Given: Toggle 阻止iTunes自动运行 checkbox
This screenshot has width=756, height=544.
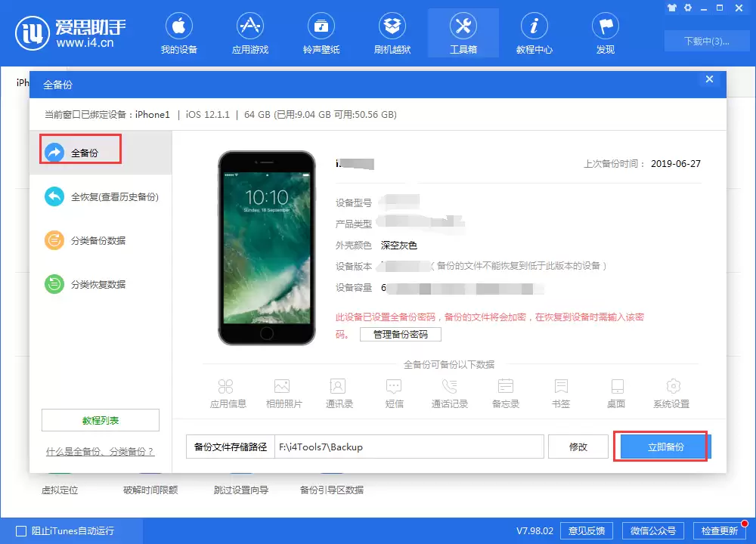Looking at the screenshot, I should point(21,531).
